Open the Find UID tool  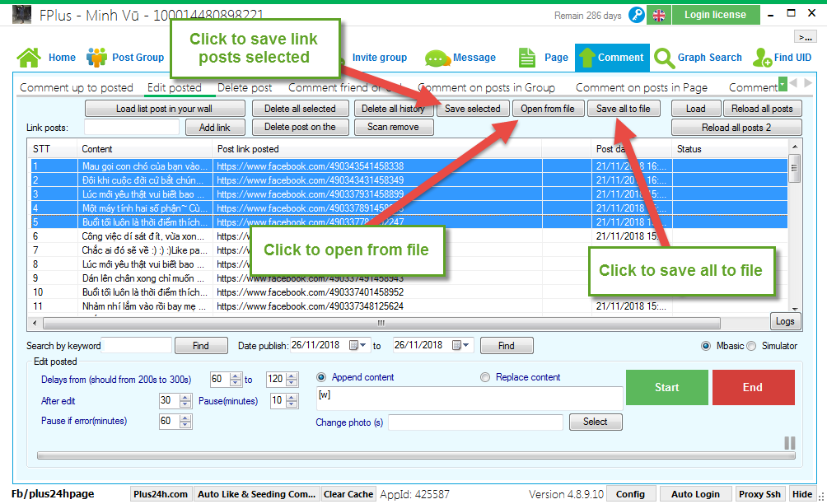tap(783, 58)
